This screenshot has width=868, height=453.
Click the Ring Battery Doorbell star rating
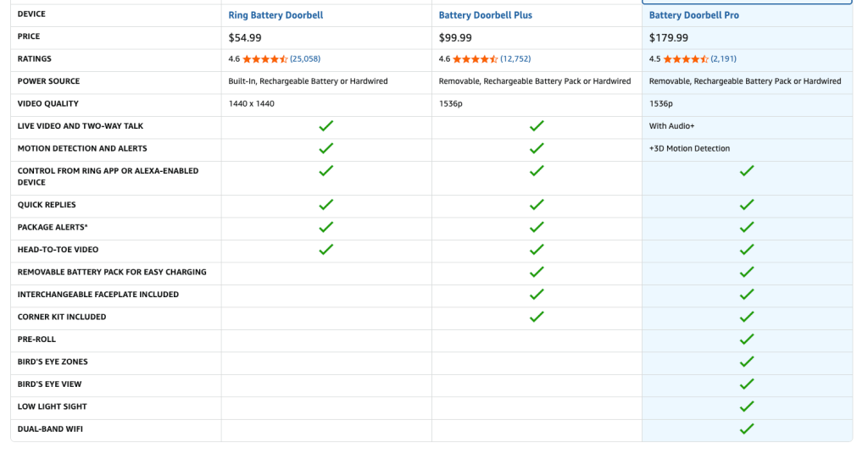[x=264, y=59]
